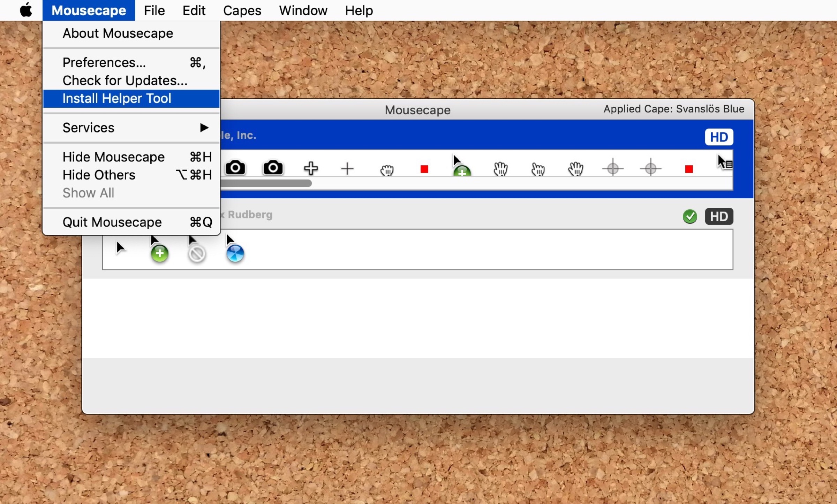Screen dimensions: 837x504
Task: Open the Capes menu
Action: pyautogui.click(x=242, y=10)
